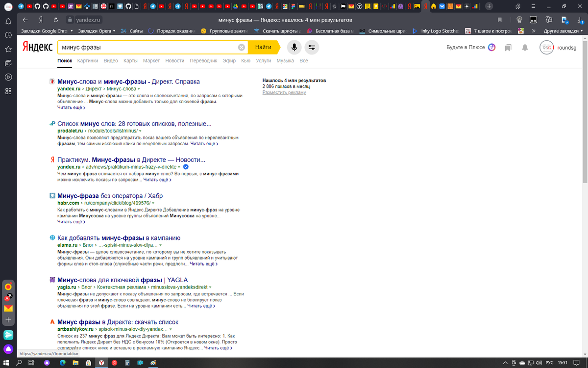Open File Explorer from taskbar
Viewport: 588px width, 368px height.
75,363
